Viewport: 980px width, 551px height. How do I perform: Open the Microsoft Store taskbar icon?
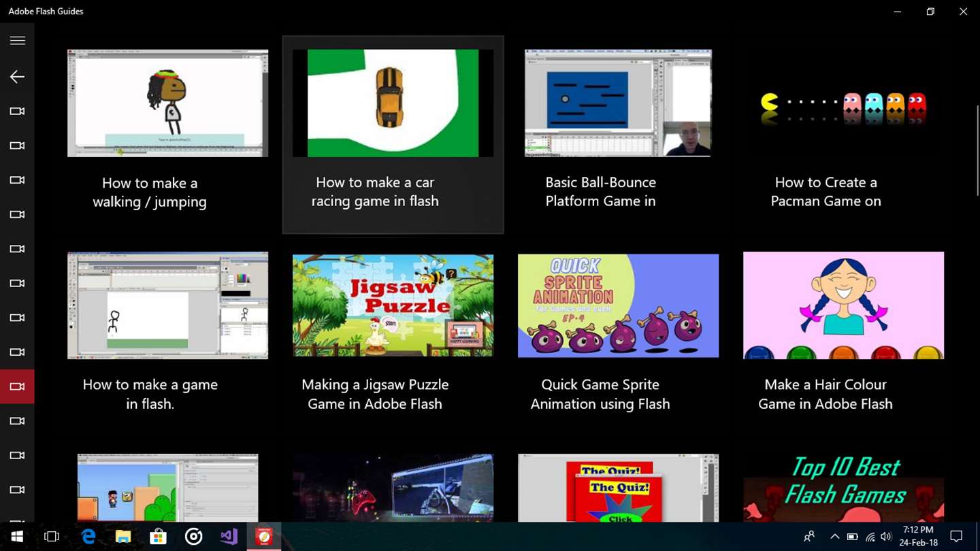point(158,537)
